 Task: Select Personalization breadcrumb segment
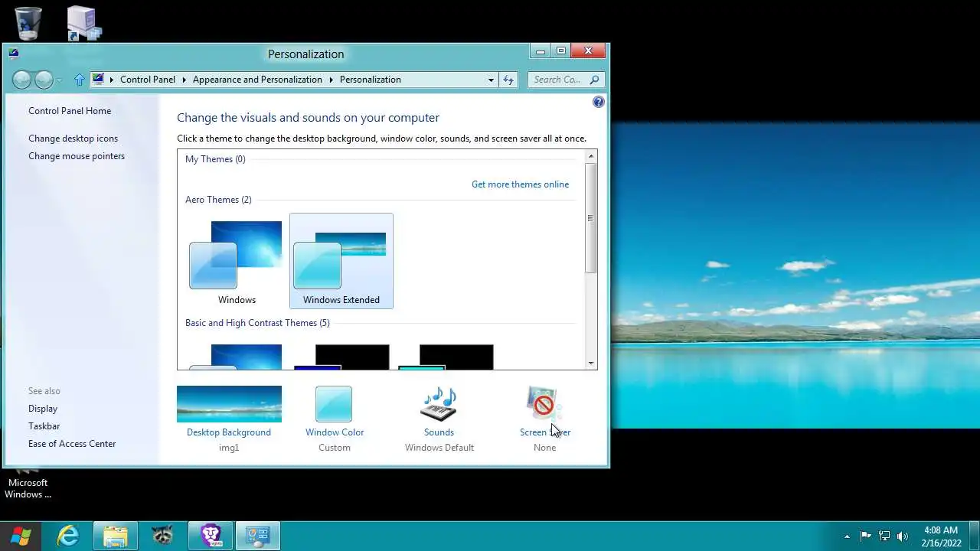coord(371,80)
